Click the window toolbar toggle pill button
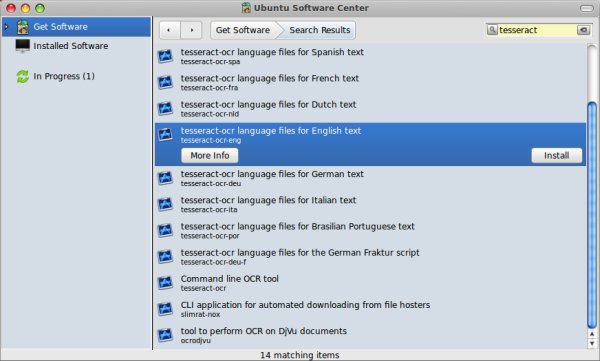This screenshot has width=600, height=361. click(x=587, y=8)
